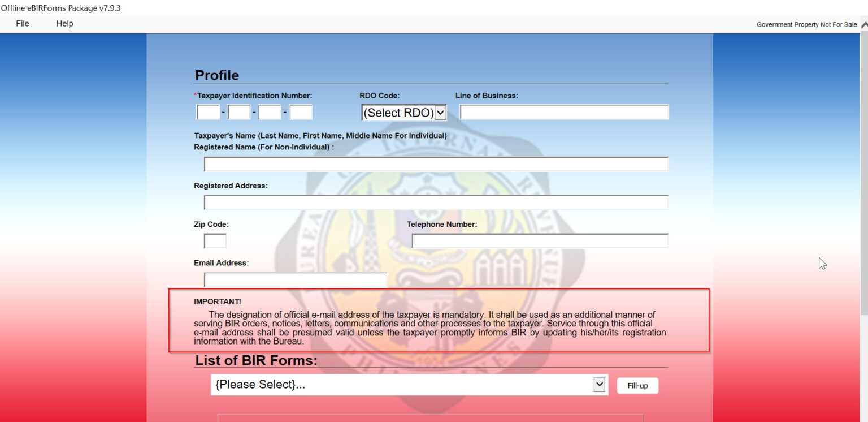
Task: Click the Email Address field
Action: (296, 279)
